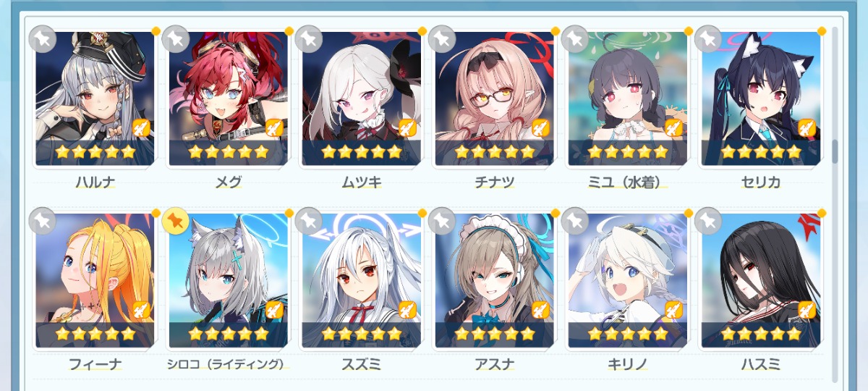
Task: Open the セリカ student portrait
Action: click(760, 98)
